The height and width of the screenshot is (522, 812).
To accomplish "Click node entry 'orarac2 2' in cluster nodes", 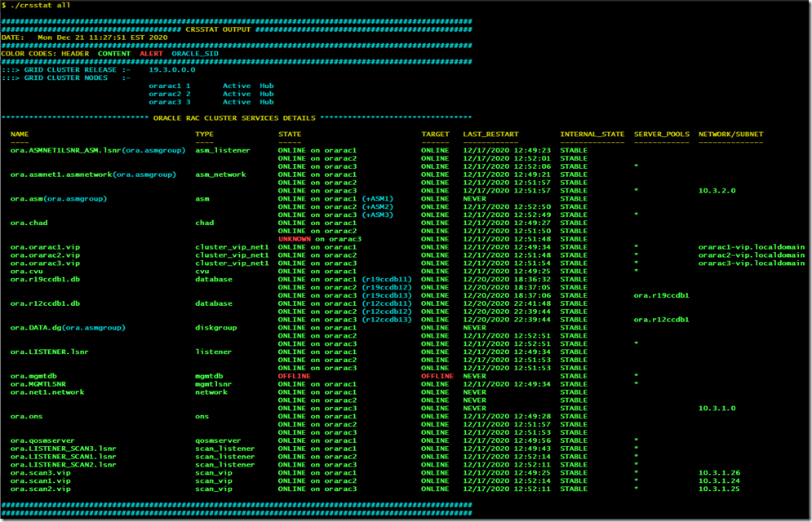I will tap(170, 94).
